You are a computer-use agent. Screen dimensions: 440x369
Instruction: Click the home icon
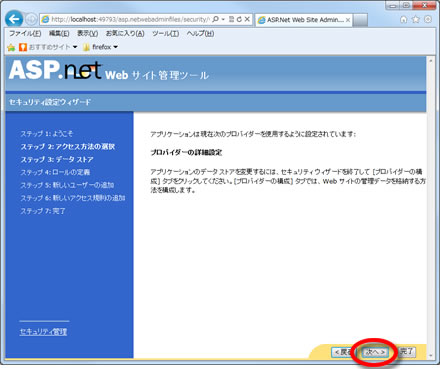pos(403,20)
